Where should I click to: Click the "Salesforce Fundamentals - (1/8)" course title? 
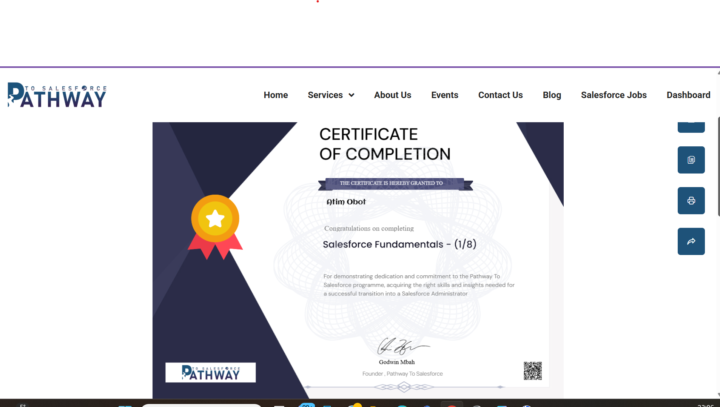[399, 244]
